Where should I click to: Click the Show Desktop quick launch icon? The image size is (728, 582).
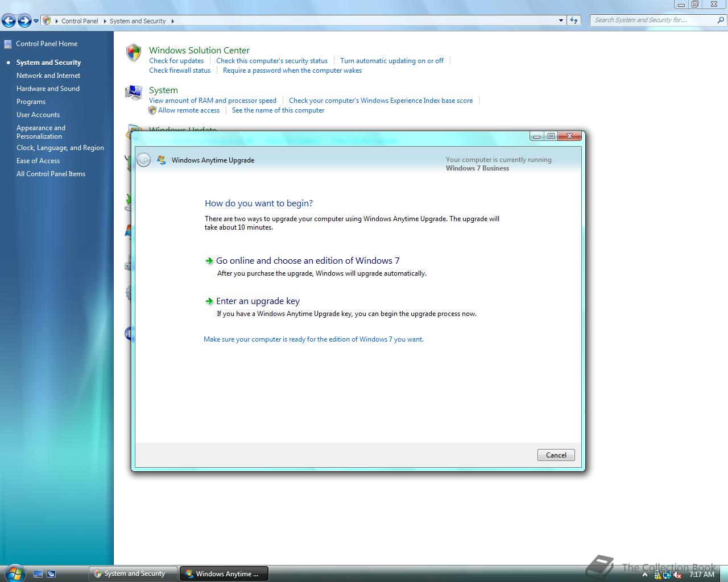38,573
